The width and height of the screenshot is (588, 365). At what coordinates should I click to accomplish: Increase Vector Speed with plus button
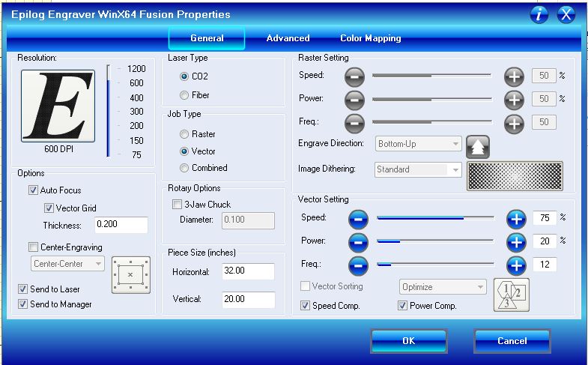pos(516,220)
